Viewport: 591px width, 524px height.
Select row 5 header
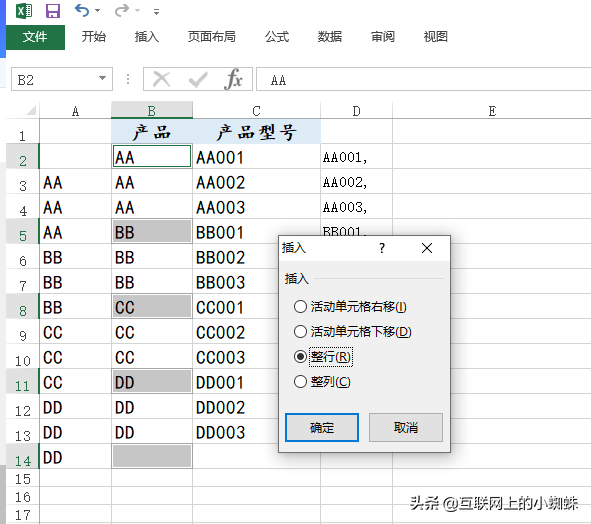tap(23, 231)
